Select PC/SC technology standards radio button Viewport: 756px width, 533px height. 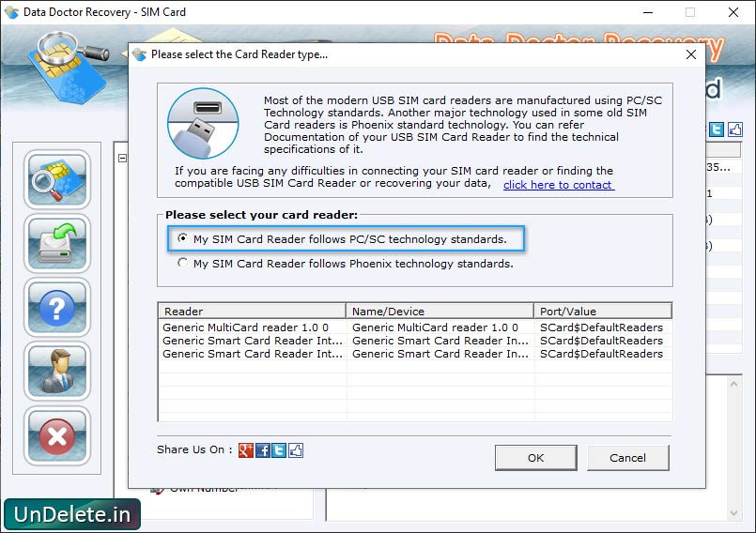point(182,238)
